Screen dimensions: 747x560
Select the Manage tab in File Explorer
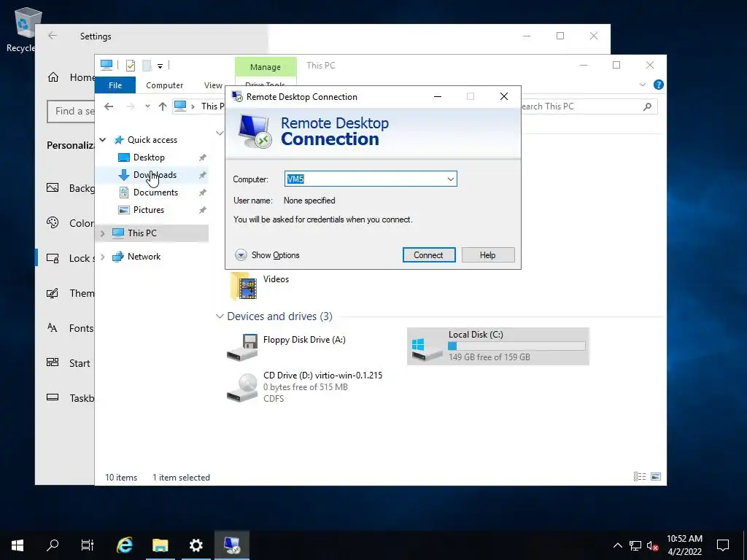click(x=266, y=67)
